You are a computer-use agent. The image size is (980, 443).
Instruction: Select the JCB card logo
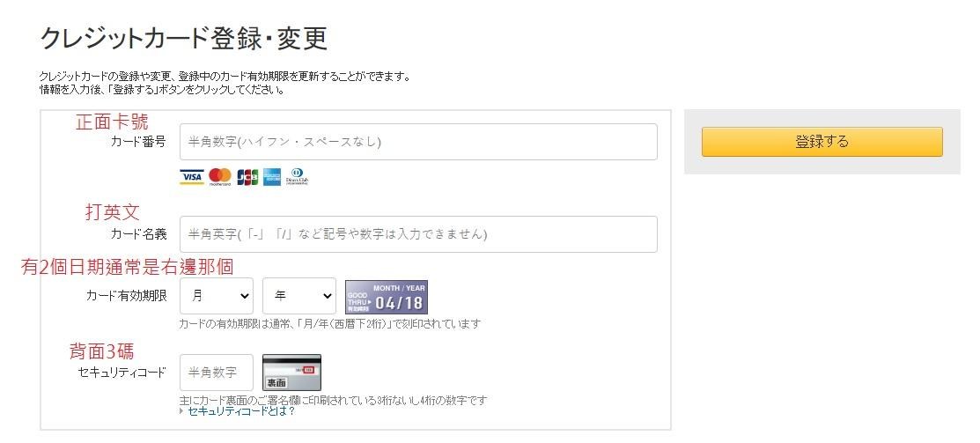click(x=247, y=177)
